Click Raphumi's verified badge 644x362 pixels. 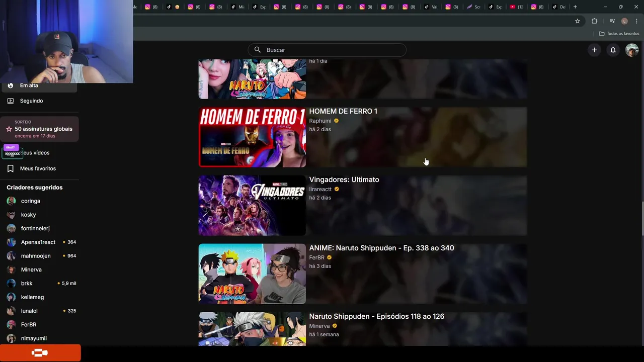pos(336,121)
